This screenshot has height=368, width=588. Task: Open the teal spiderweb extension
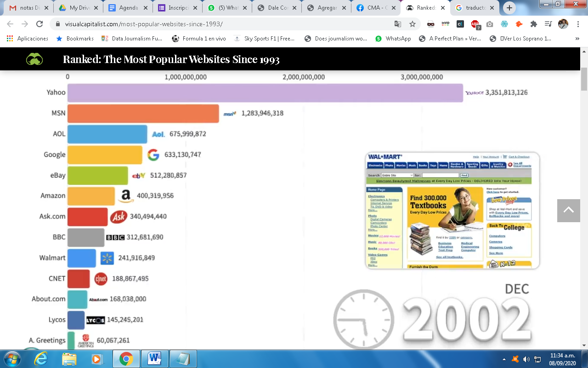click(x=504, y=24)
